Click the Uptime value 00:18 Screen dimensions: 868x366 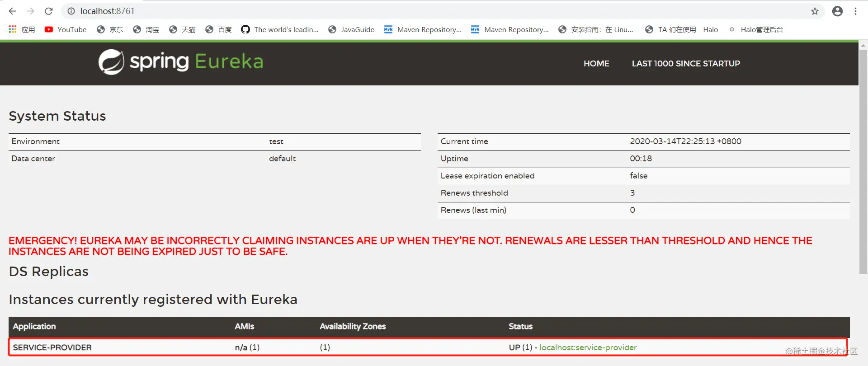point(641,159)
